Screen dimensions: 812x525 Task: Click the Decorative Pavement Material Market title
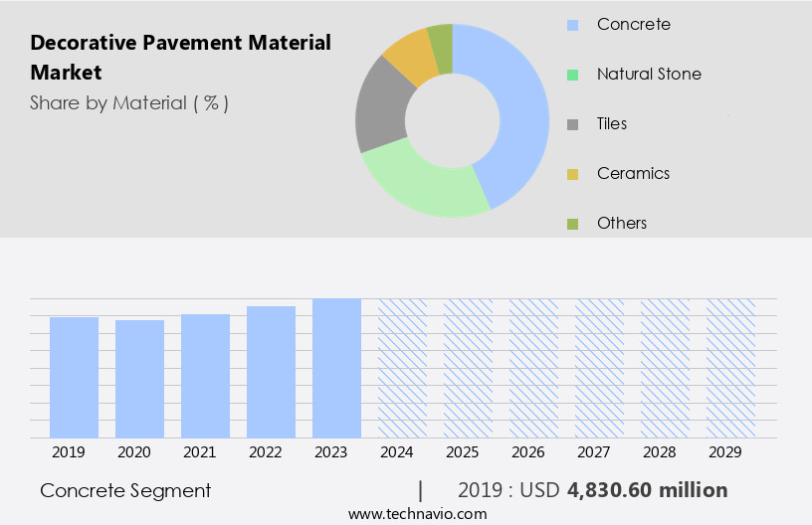[180, 58]
